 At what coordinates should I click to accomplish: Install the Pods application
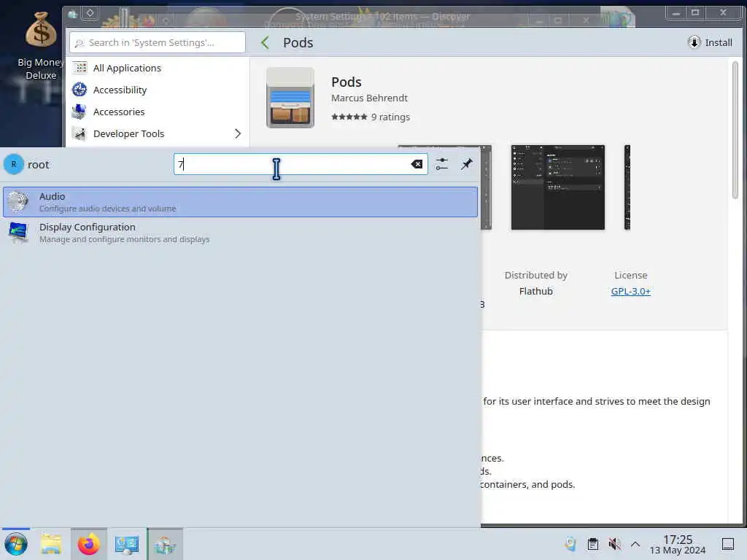[710, 42]
